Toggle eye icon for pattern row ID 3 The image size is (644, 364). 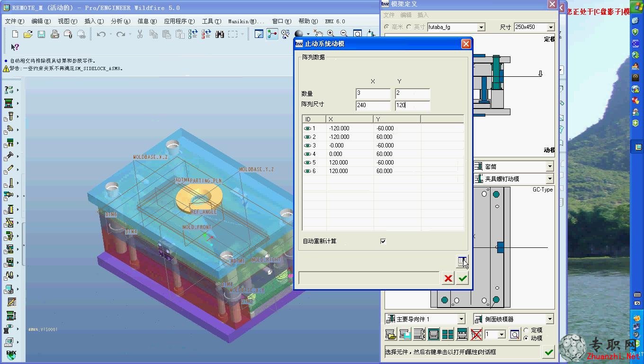coord(307,146)
